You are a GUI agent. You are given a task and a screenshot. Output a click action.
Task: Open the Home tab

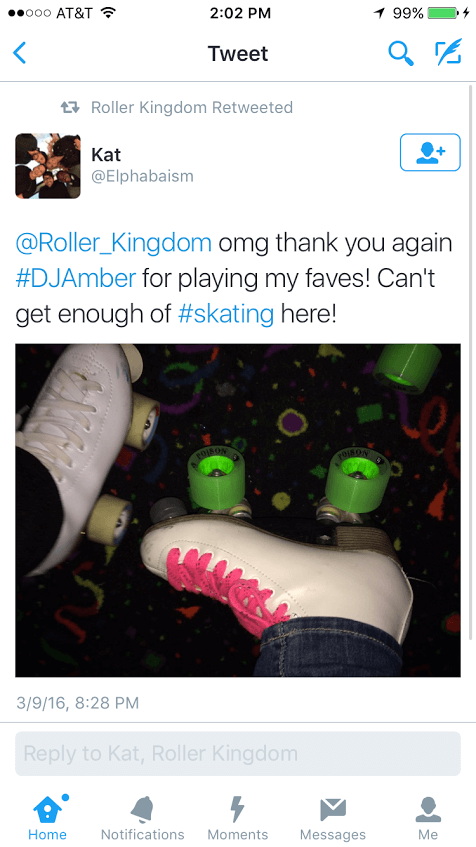tap(48, 817)
